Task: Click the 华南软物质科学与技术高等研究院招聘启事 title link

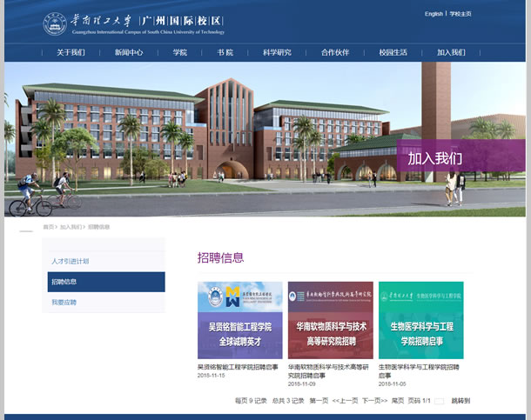Action: pos(328,371)
